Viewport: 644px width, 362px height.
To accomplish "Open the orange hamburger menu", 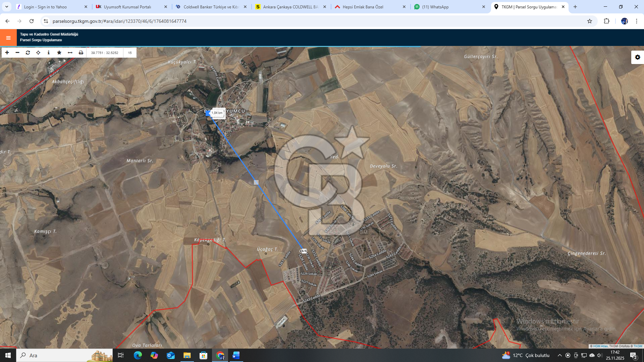I will click(x=8, y=38).
